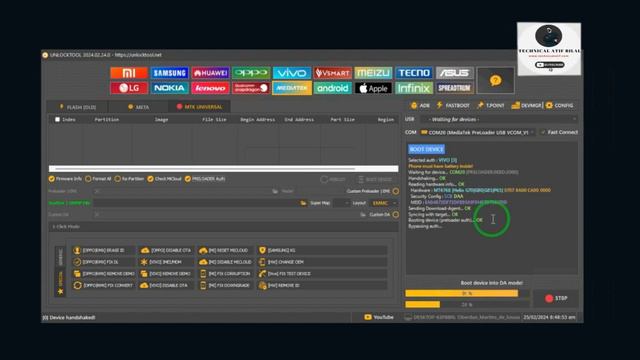The image size is (640, 360).
Task: Select the Vivo brand logo
Action: (x=292, y=73)
